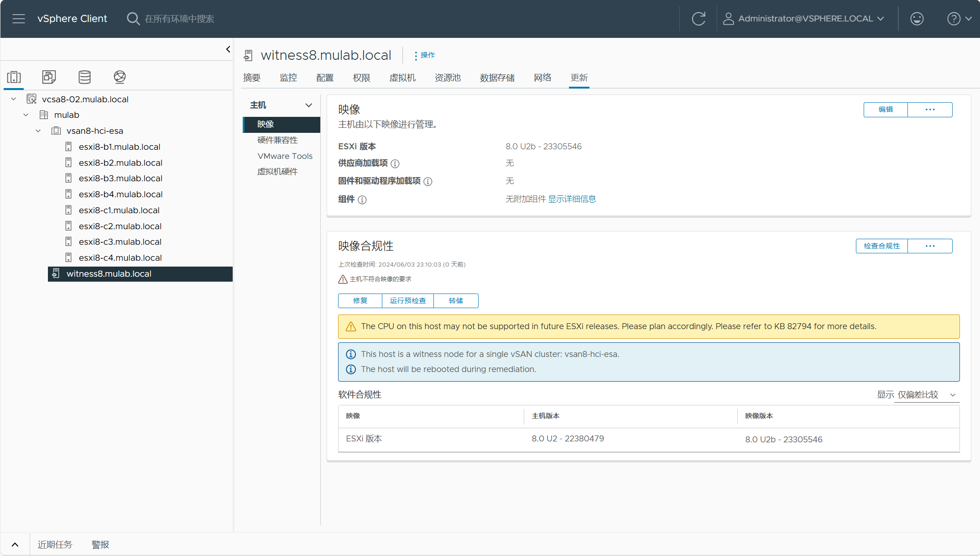Select esxi8-c2.mulab.local in the tree

[120, 226]
